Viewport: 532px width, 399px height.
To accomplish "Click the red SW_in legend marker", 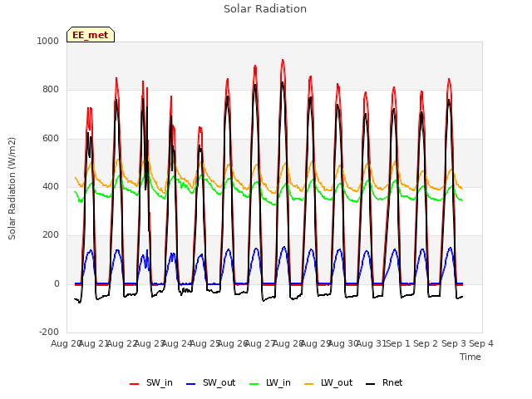I will 135,384.
